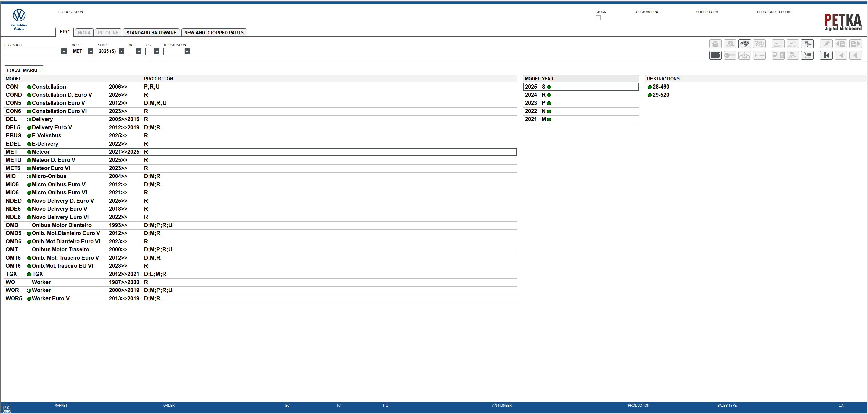Click the previous page document icon
The width and height of the screenshot is (868, 414).
pyautogui.click(x=841, y=44)
